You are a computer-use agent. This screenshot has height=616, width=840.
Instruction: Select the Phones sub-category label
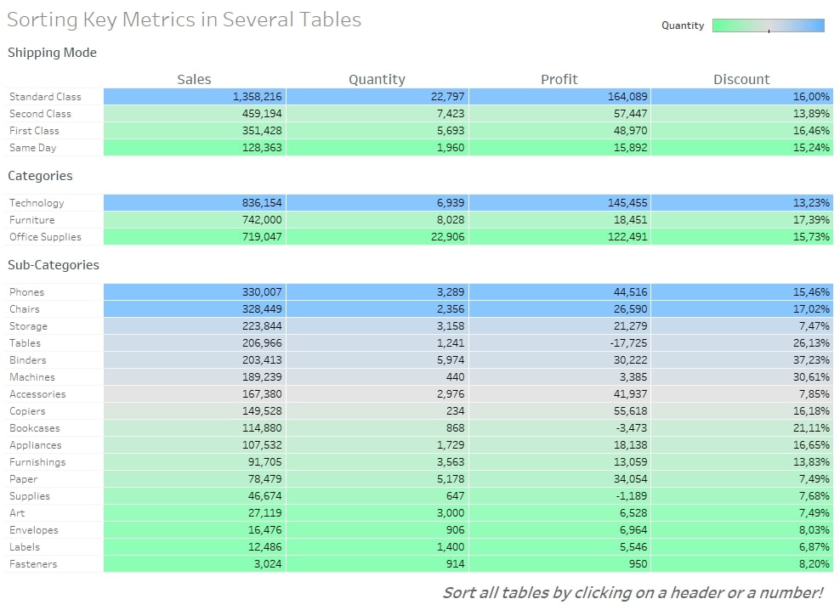tap(27, 292)
